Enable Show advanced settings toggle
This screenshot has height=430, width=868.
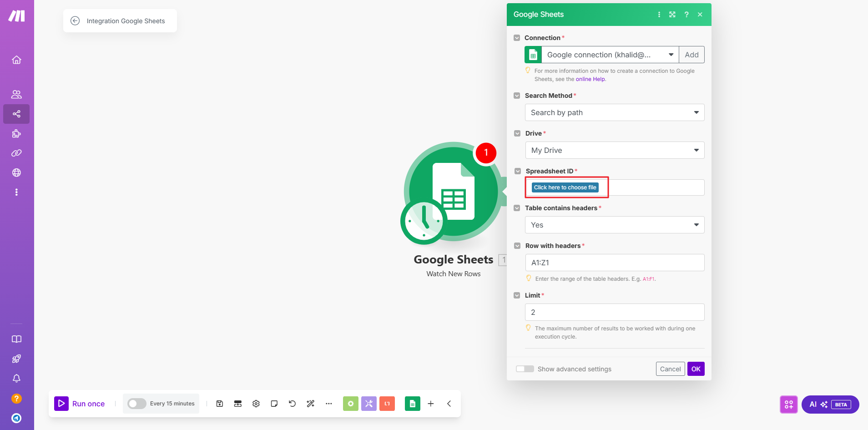tap(525, 369)
